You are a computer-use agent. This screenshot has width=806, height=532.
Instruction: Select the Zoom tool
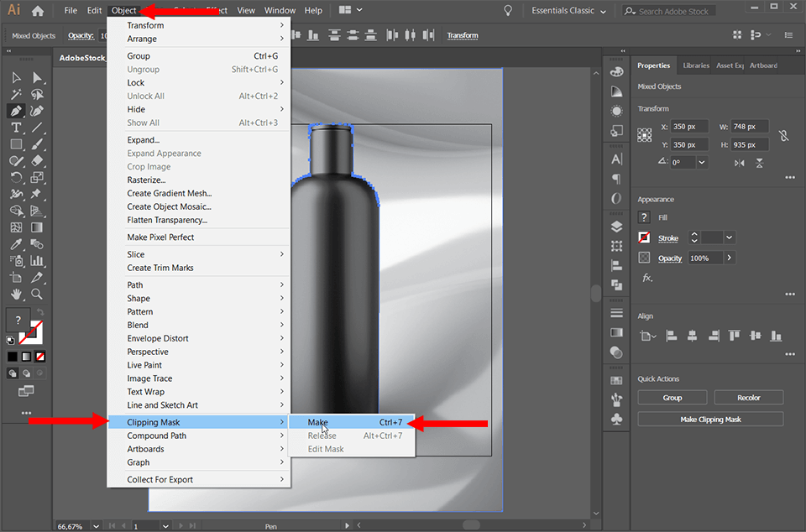tap(37, 295)
